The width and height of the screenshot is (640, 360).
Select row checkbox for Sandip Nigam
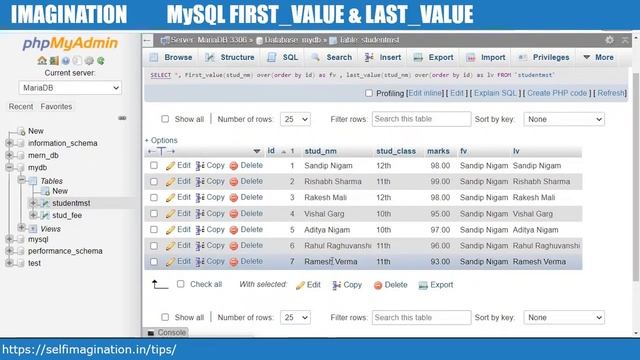[x=153, y=165]
